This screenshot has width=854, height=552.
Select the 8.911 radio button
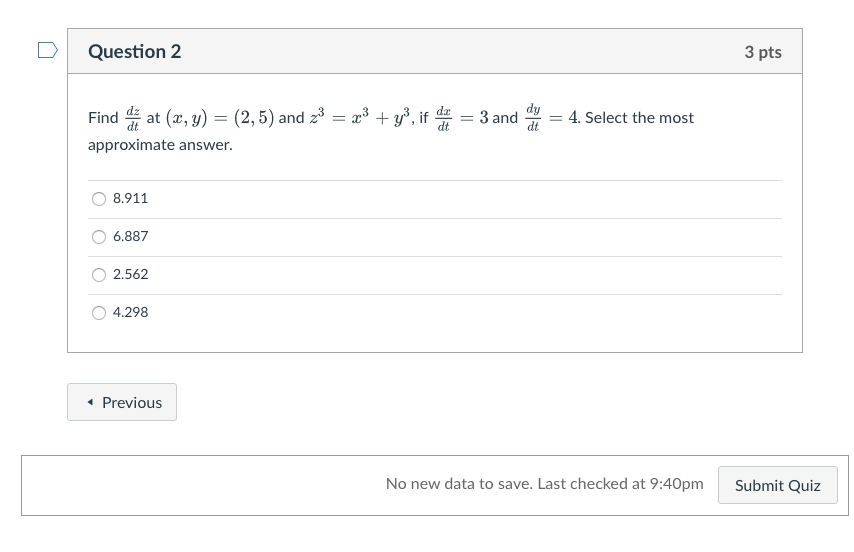(99, 198)
